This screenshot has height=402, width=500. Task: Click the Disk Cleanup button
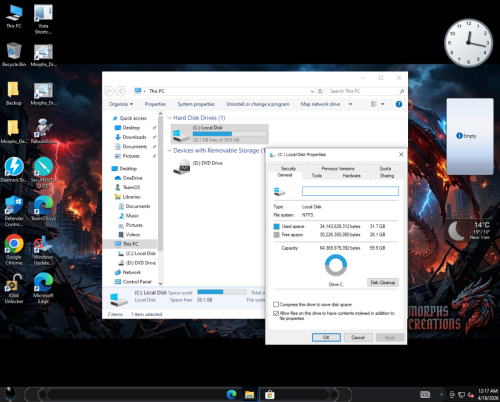point(383,282)
